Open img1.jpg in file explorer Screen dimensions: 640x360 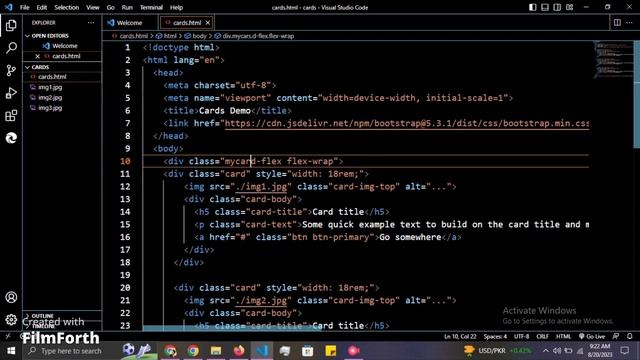click(x=50, y=87)
